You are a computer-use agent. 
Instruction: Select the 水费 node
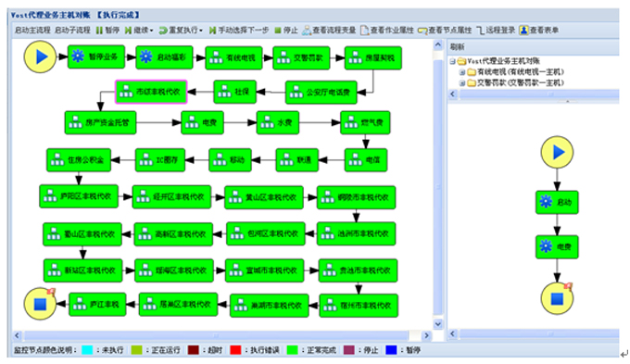(x=278, y=122)
